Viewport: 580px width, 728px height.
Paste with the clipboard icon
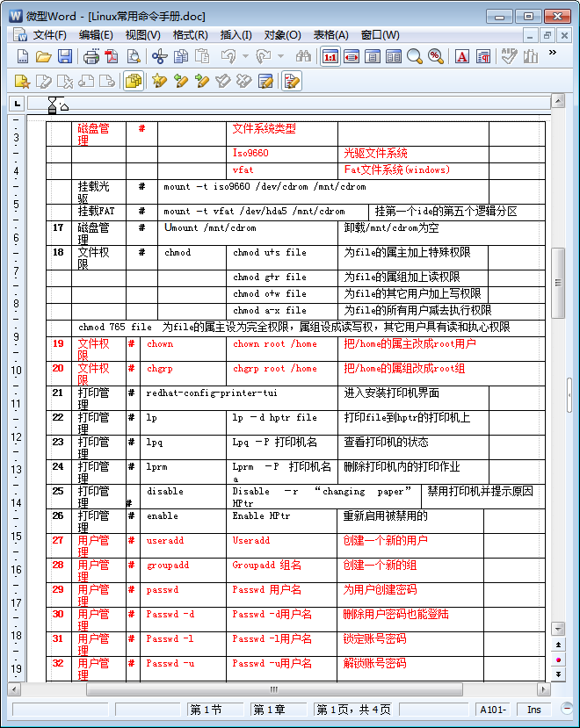pos(202,57)
